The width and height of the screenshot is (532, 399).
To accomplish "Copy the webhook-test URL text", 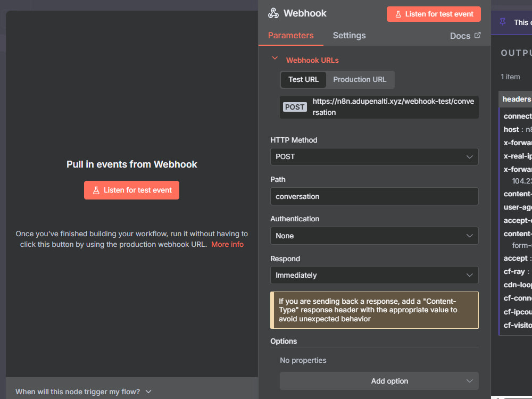I will click(x=393, y=107).
